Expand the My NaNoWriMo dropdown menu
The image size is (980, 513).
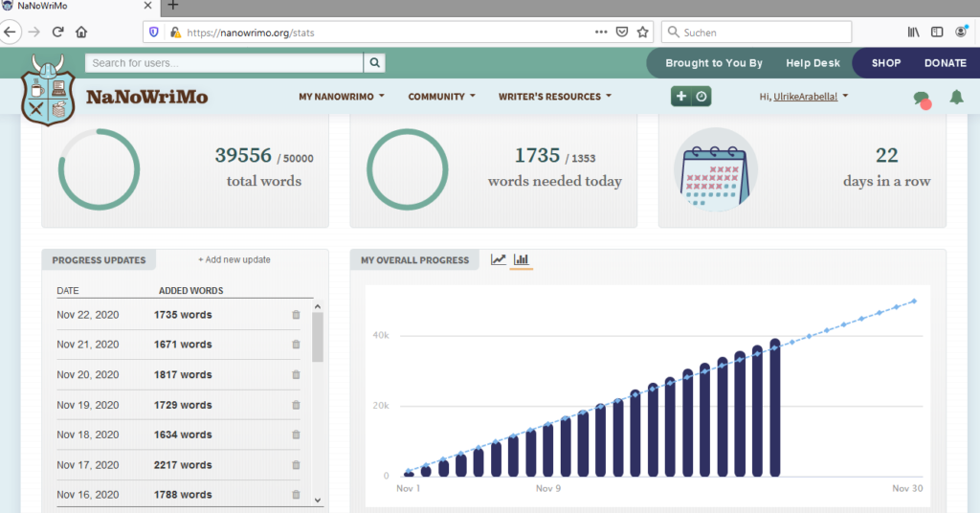(342, 97)
